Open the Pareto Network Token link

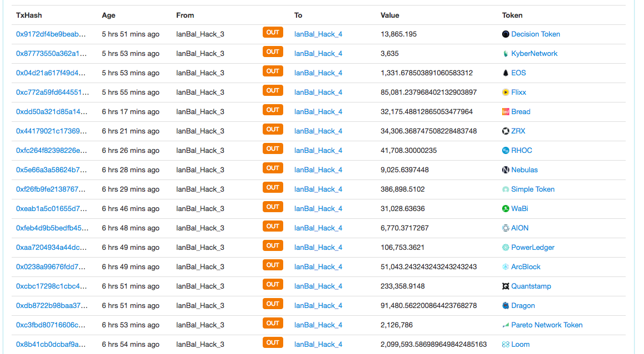tap(546, 325)
